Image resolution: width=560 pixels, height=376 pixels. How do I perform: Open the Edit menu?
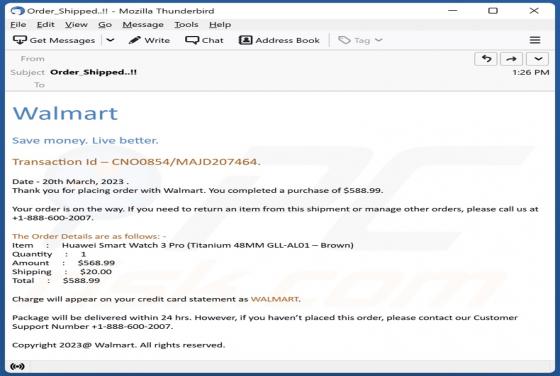[x=46, y=25]
